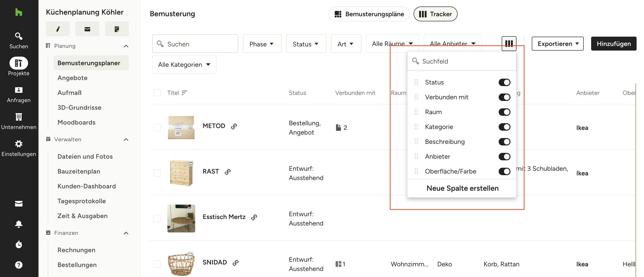The width and height of the screenshot is (644, 277).
Task: Switch to Tracker view
Action: [x=435, y=14]
